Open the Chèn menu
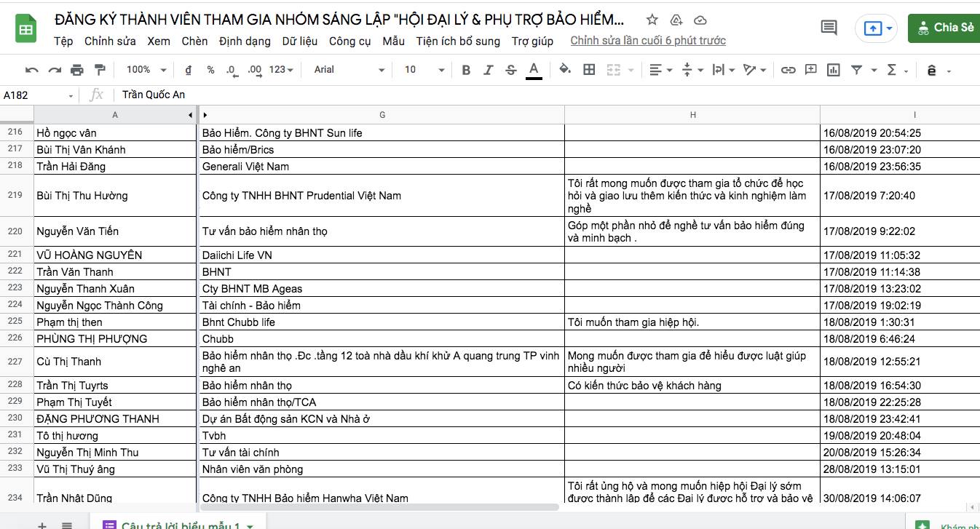The image size is (980, 529). click(x=194, y=41)
